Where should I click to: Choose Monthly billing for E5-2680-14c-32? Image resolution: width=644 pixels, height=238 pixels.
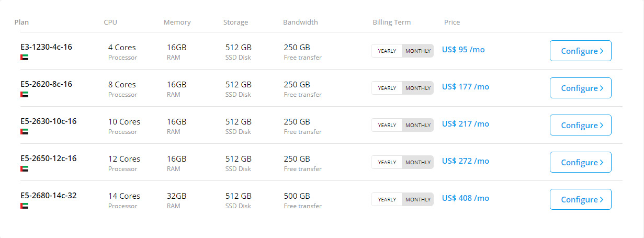418,199
